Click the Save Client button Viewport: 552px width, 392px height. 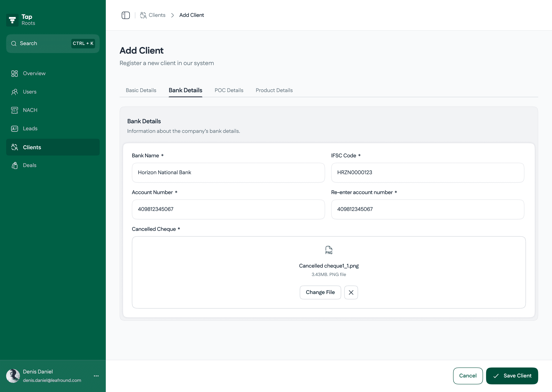click(x=512, y=376)
